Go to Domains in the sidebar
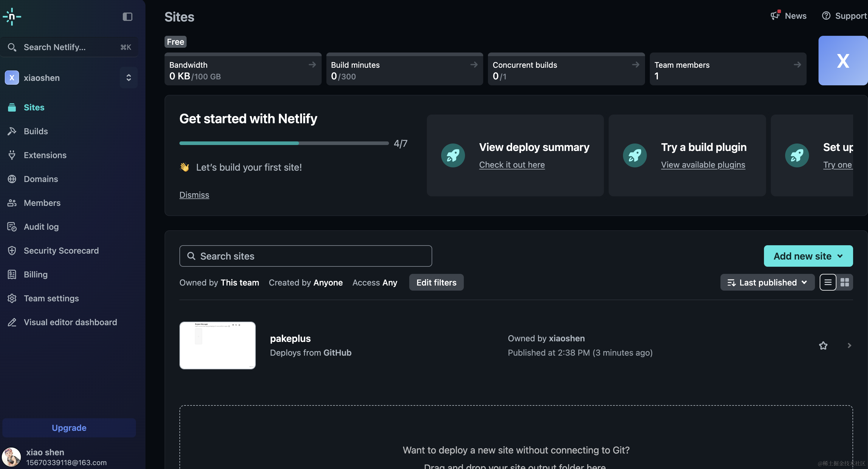Viewport: 868px width, 469px height. point(41,179)
